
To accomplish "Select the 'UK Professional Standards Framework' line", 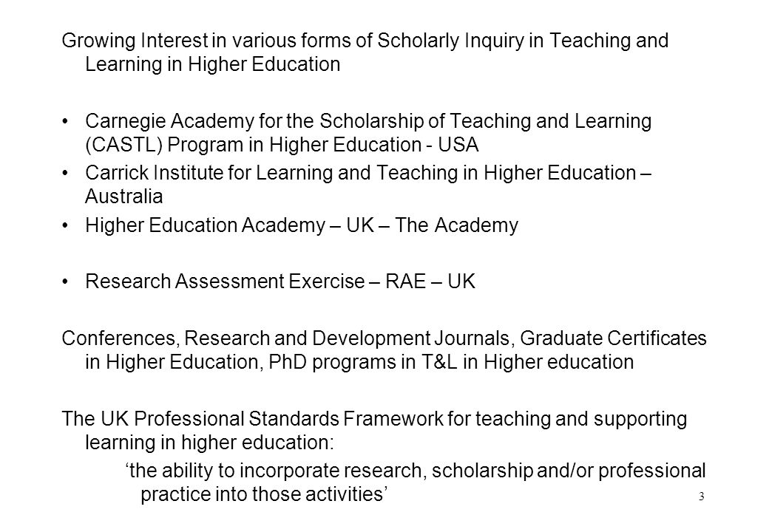I will pos(374,420).
